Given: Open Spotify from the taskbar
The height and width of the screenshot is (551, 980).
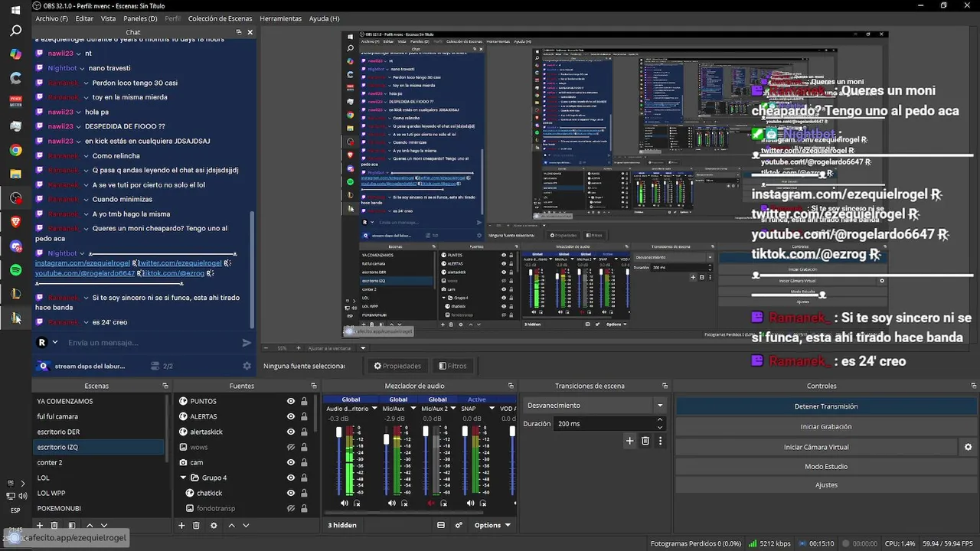Looking at the screenshot, I should [x=15, y=270].
